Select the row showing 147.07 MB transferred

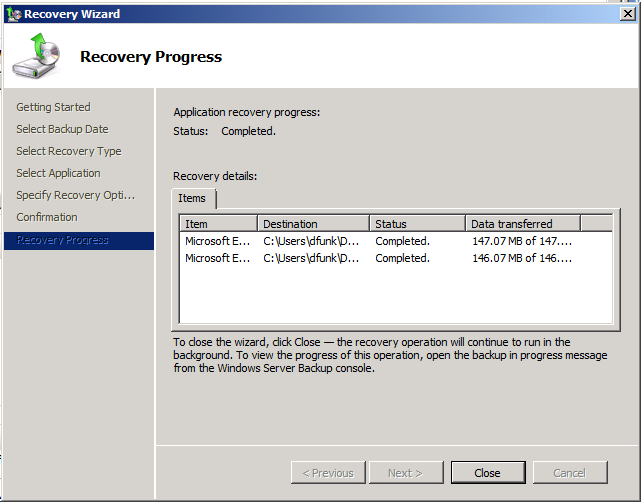click(395, 241)
